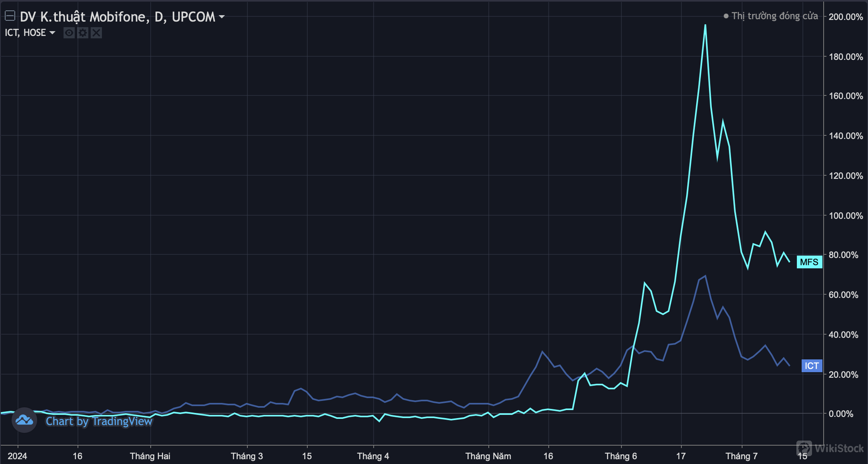
Task: Collapse the legend with the minus box icon
Action: point(10,16)
